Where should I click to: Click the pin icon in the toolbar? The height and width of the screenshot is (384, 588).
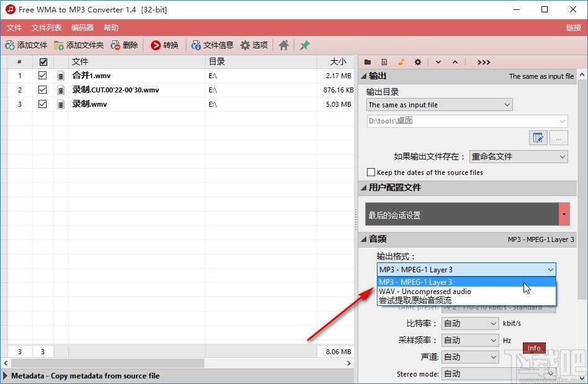pos(303,45)
